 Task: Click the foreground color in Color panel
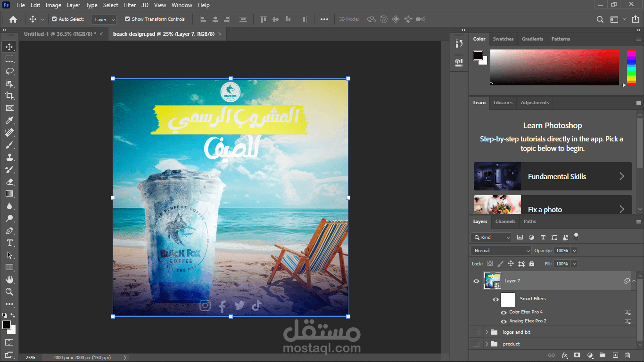[x=478, y=56]
